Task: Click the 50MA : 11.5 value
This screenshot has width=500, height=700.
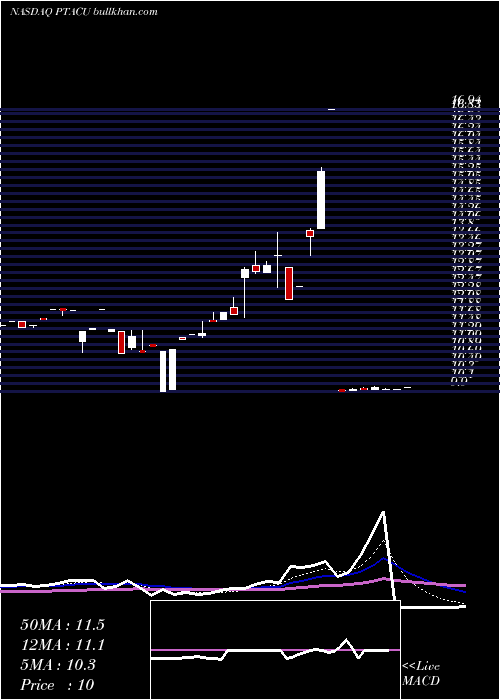Action: (x=62, y=625)
